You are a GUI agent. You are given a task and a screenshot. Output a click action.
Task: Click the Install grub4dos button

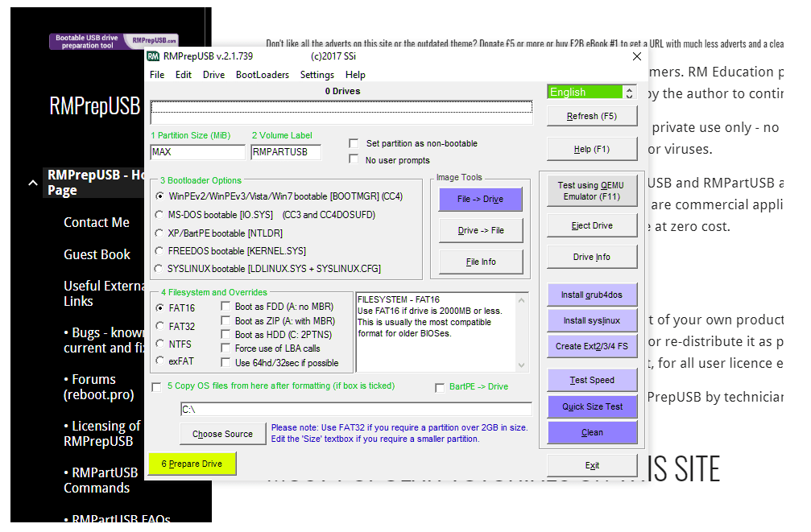coord(591,295)
